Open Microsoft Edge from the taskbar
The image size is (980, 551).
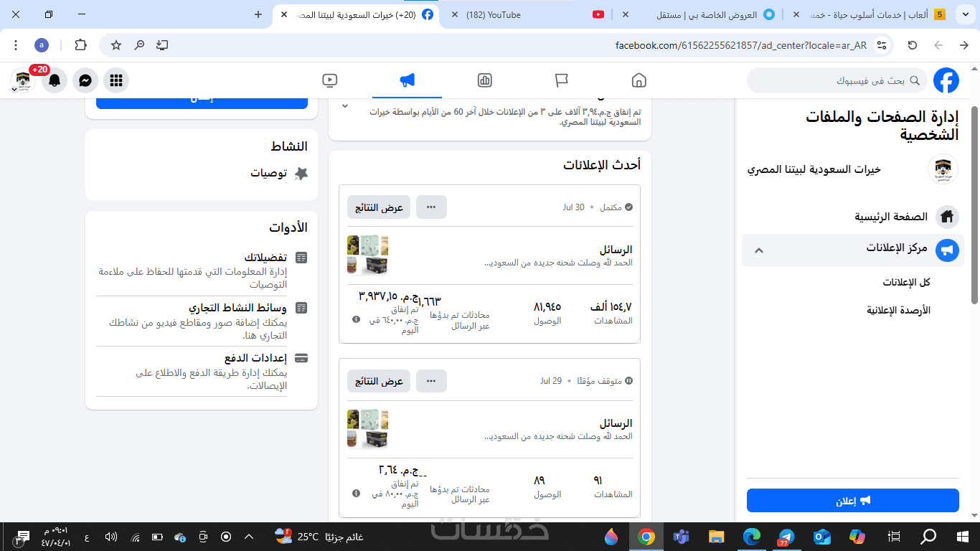pos(751,537)
